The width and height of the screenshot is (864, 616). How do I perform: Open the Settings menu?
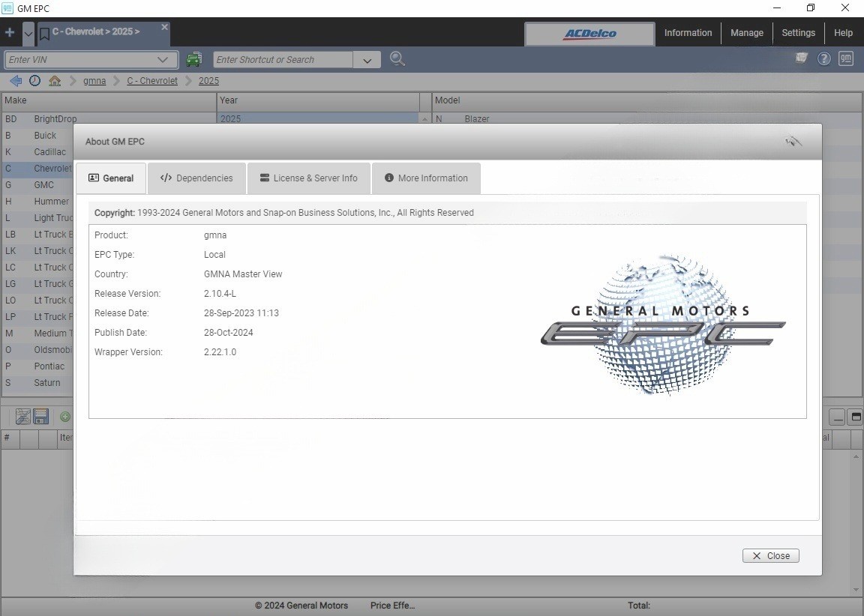[798, 33]
